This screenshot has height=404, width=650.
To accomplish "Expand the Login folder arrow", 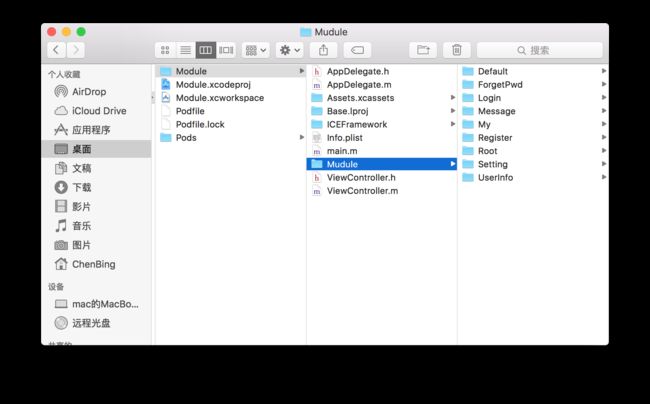I will tap(604, 97).
